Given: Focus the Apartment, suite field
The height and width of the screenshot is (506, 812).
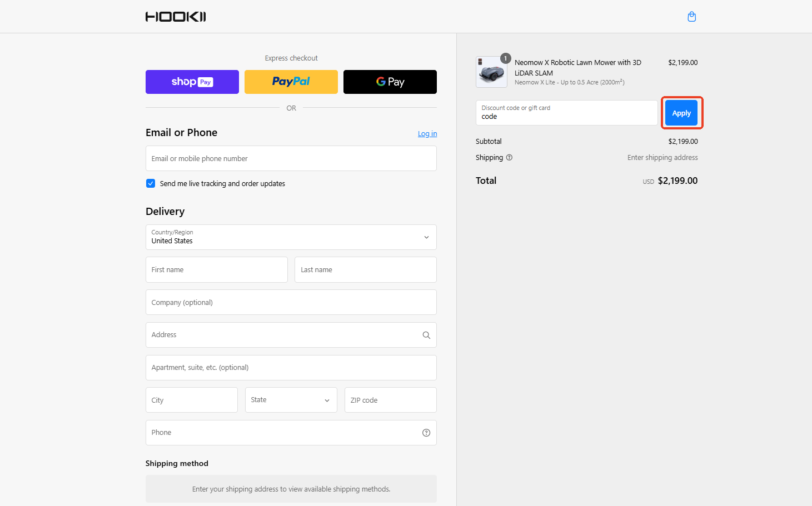Looking at the screenshot, I should click(x=291, y=368).
